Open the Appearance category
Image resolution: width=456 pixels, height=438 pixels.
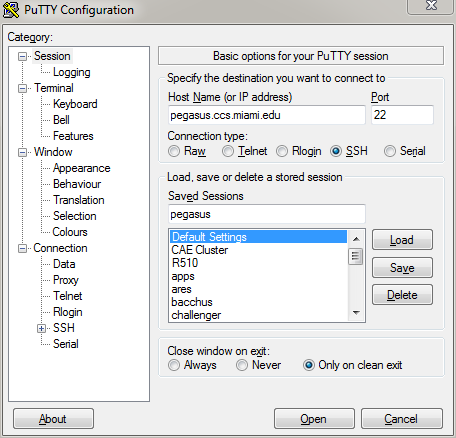(82, 168)
